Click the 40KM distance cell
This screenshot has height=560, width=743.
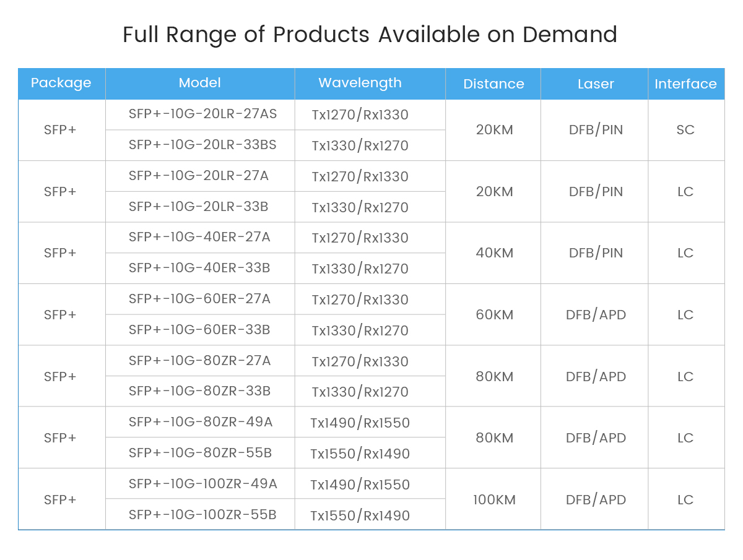pyautogui.click(x=494, y=253)
